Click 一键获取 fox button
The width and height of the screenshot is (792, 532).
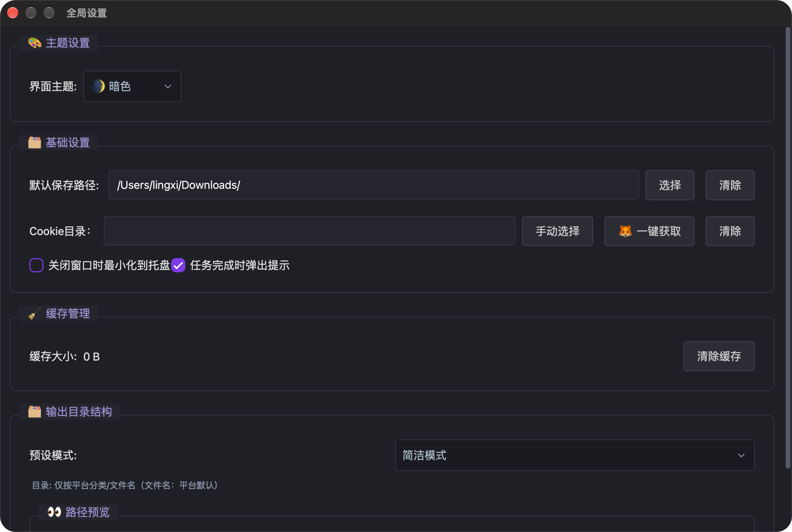pyautogui.click(x=649, y=231)
